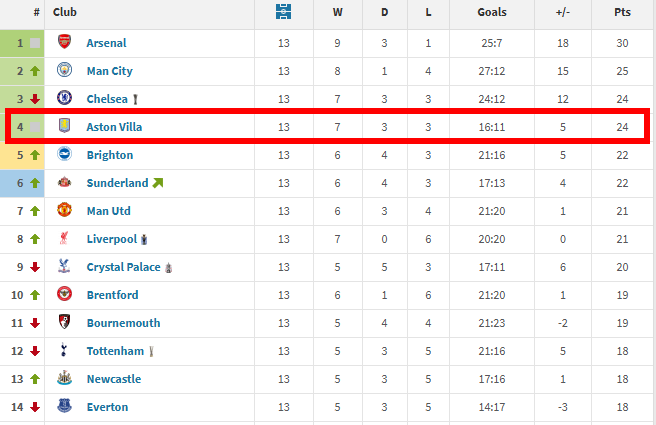Click Sunderland's green promoted arrow icon
Screen dimensions: 656x425
point(158,183)
